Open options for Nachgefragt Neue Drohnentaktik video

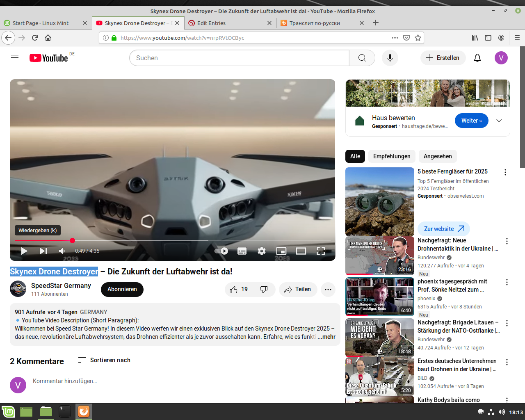(507, 241)
